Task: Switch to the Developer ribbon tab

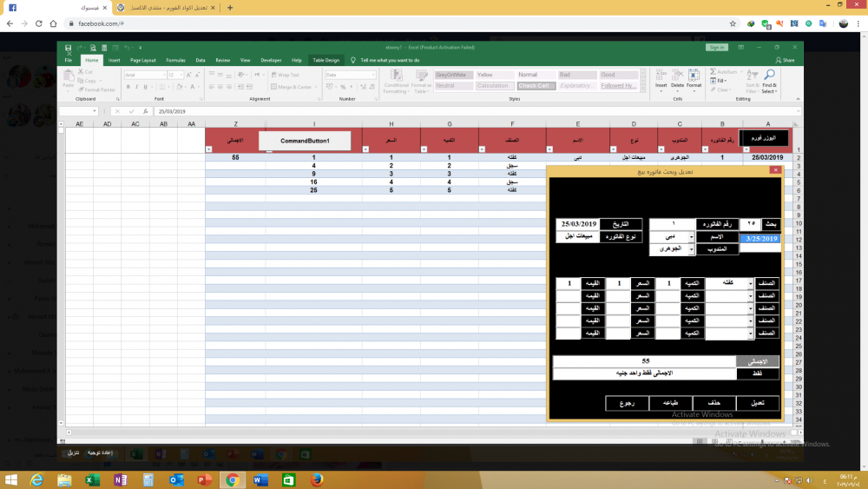Action: 271,60
